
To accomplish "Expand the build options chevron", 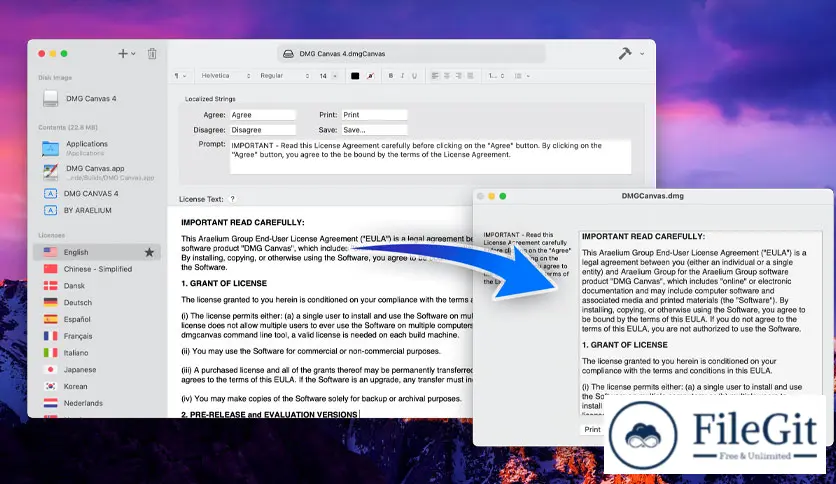I will click(642, 54).
